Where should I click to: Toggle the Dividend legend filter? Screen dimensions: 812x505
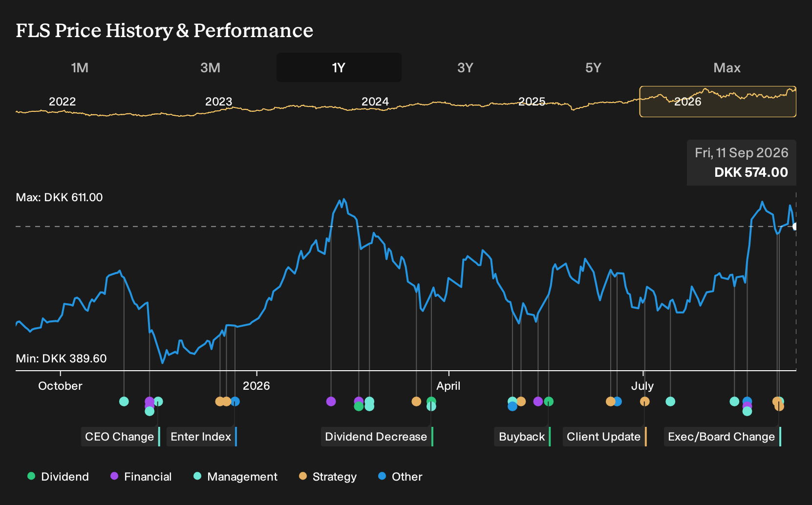point(58,477)
